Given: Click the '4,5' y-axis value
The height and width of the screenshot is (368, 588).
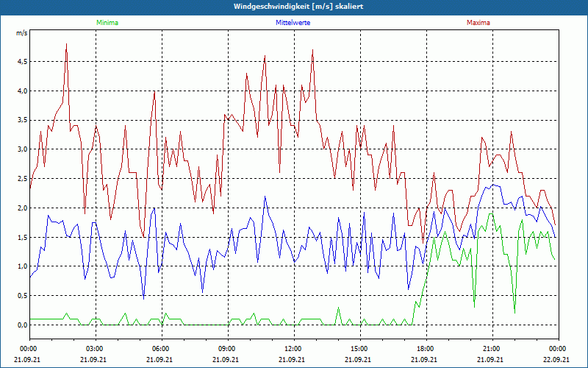Looking at the screenshot, I should click(x=23, y=62).
